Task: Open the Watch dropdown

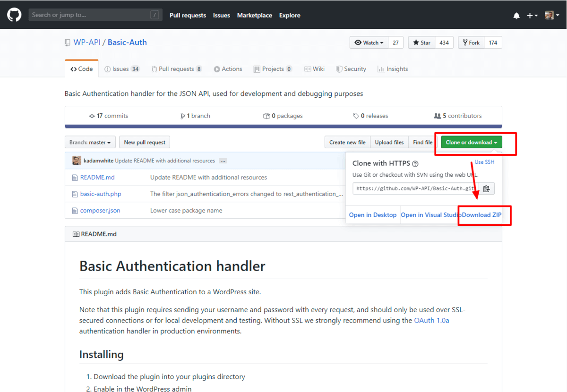Action: (x=369, y=43)
